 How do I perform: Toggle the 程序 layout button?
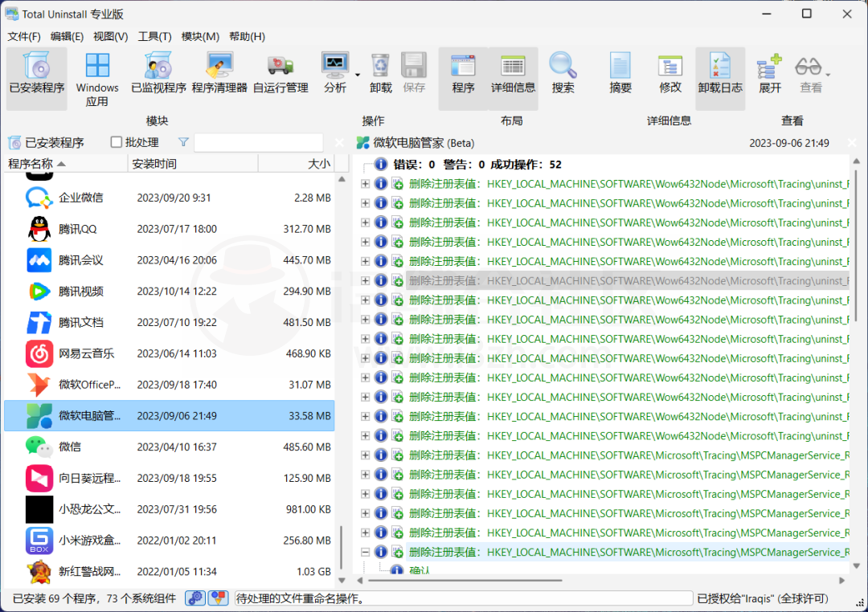(464, 78)
